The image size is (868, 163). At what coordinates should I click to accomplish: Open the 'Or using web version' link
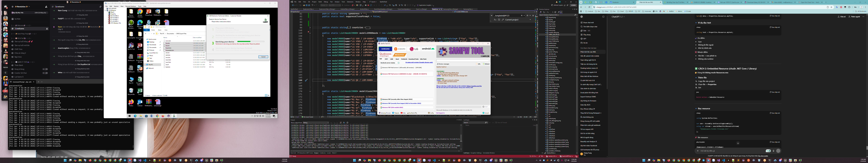click(x=419, y=62)
